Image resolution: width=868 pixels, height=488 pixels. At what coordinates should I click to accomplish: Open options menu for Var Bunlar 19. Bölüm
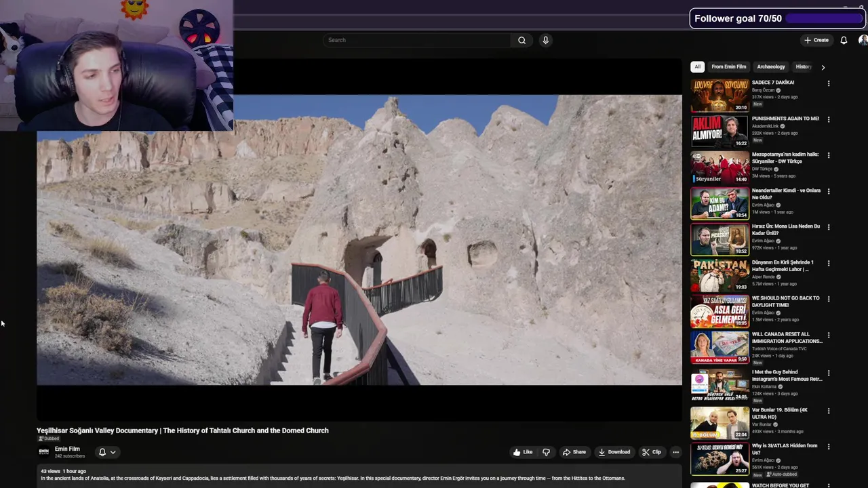pyautogui.click(x=828, y=411)
